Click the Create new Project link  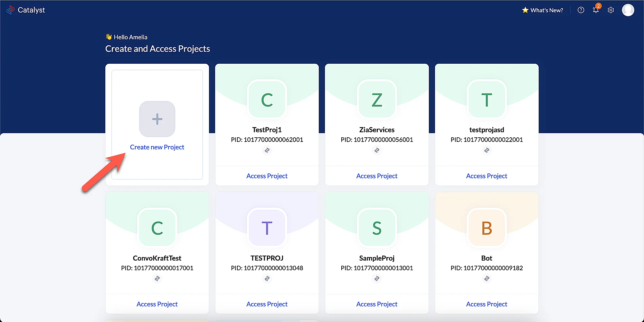157,147
